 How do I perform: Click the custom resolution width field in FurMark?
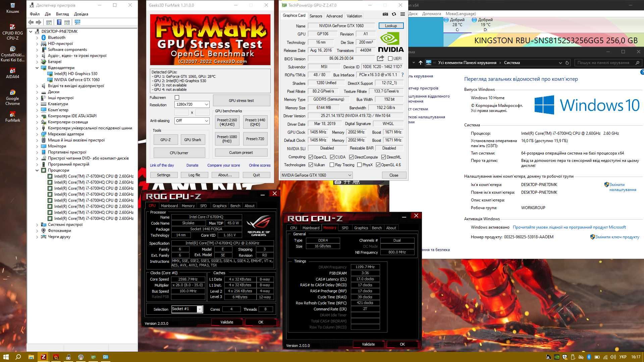point(181,112)
